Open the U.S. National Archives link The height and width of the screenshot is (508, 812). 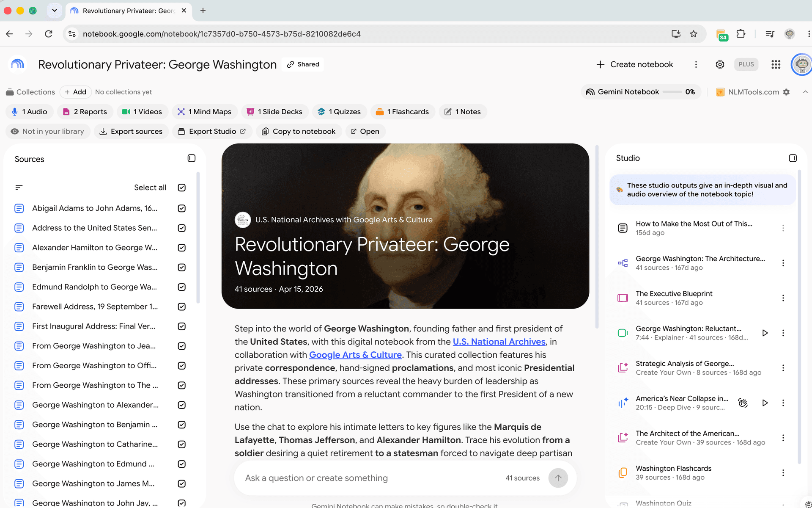pos(499,342)
